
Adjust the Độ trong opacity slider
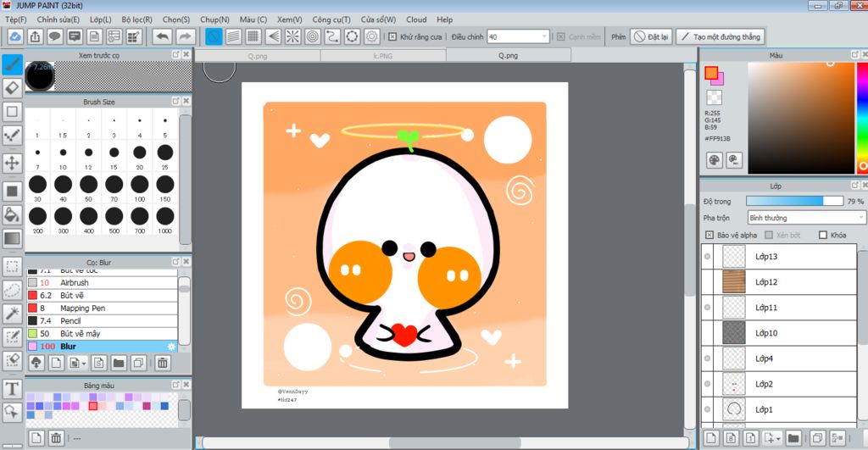[794, 201]
